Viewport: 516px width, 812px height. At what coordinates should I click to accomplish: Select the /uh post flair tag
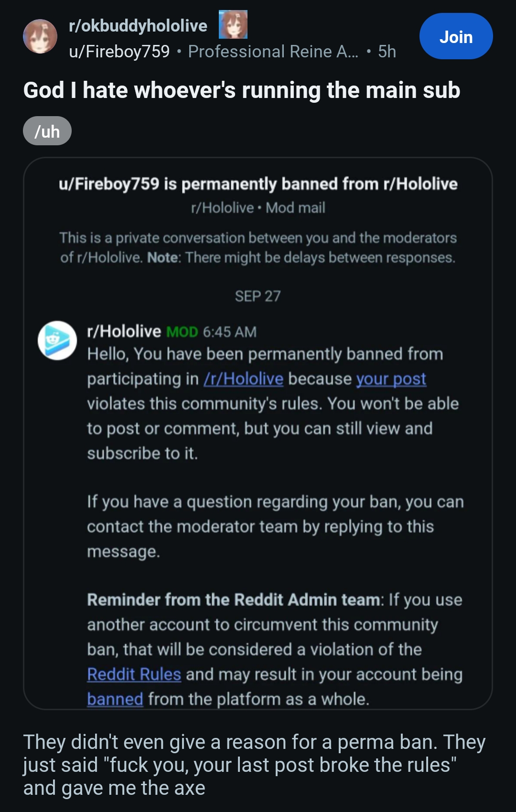[47, 131]
